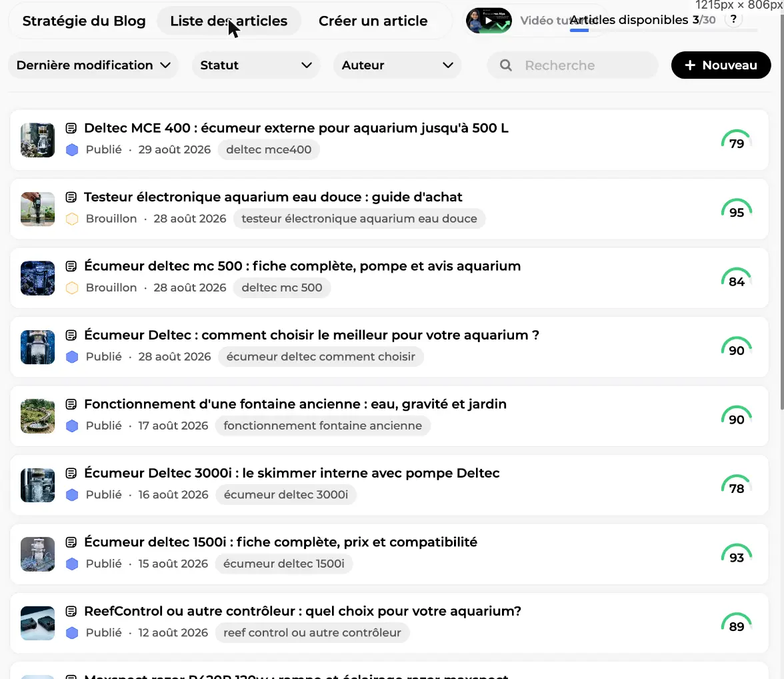The width and height of the screenshot is (784, 679).
Task: Open Écumeur deltec 1500i fiche complète article
Action: pyautogui.click(x=281, y=542)
